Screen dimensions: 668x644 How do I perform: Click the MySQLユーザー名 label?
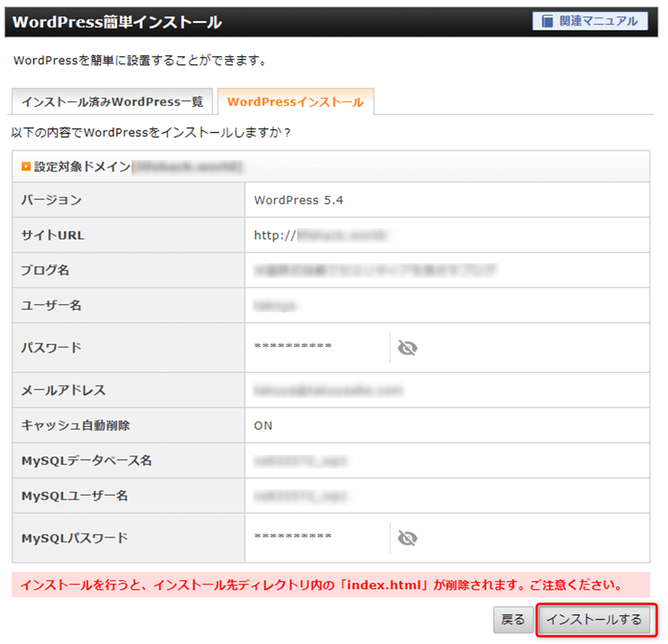(x=74, y=496)
